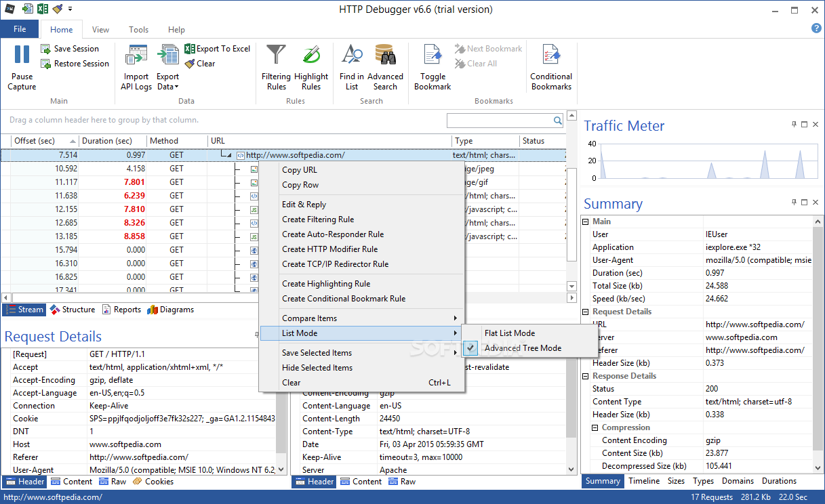Open the Timeline tab in Summary panel

[x=643, y=481]
